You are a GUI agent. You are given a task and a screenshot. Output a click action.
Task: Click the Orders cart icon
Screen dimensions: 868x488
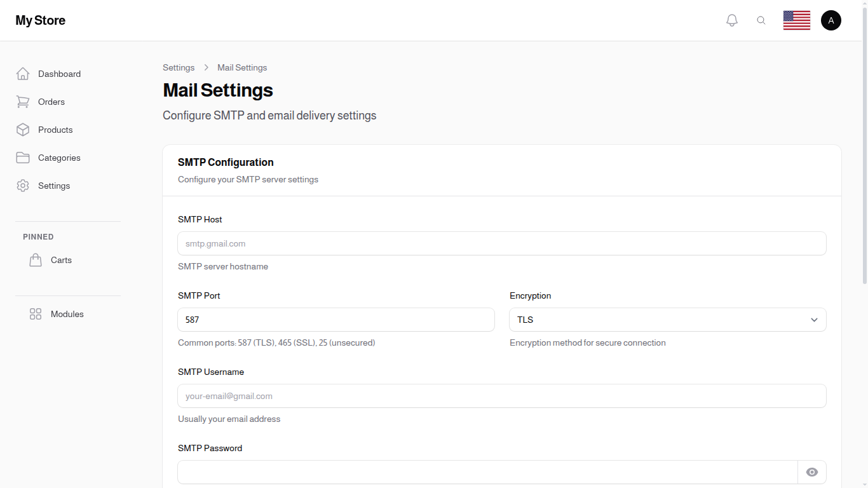point(23,102)
